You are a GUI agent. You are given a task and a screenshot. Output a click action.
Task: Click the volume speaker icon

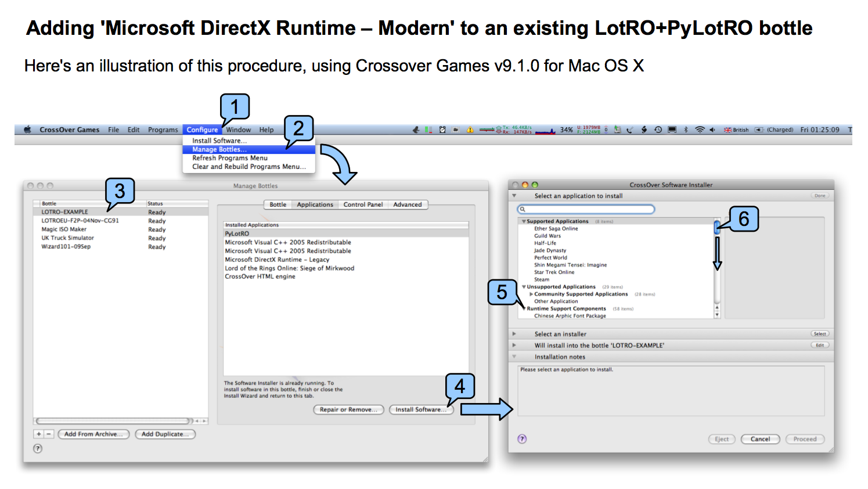click(712, 130)
